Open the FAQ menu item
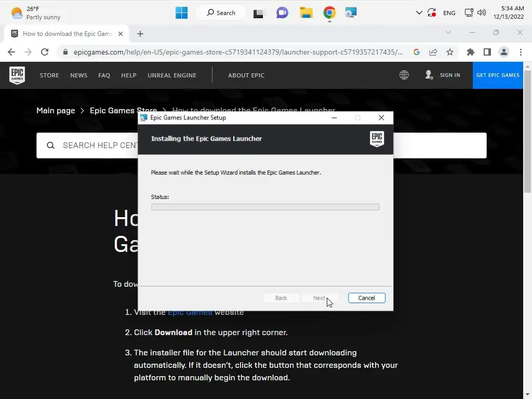The image size is (532, 399). coord(104,75)
